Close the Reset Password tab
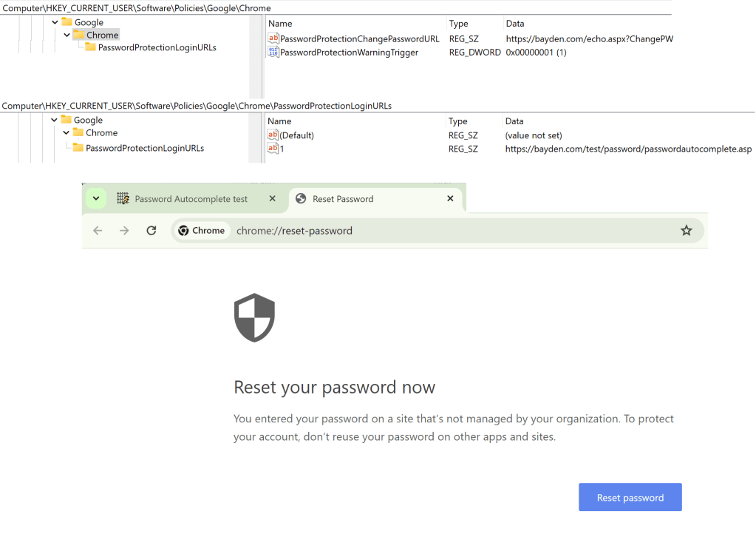This screenshot has width=756, height=537. (x=451, y=199)
